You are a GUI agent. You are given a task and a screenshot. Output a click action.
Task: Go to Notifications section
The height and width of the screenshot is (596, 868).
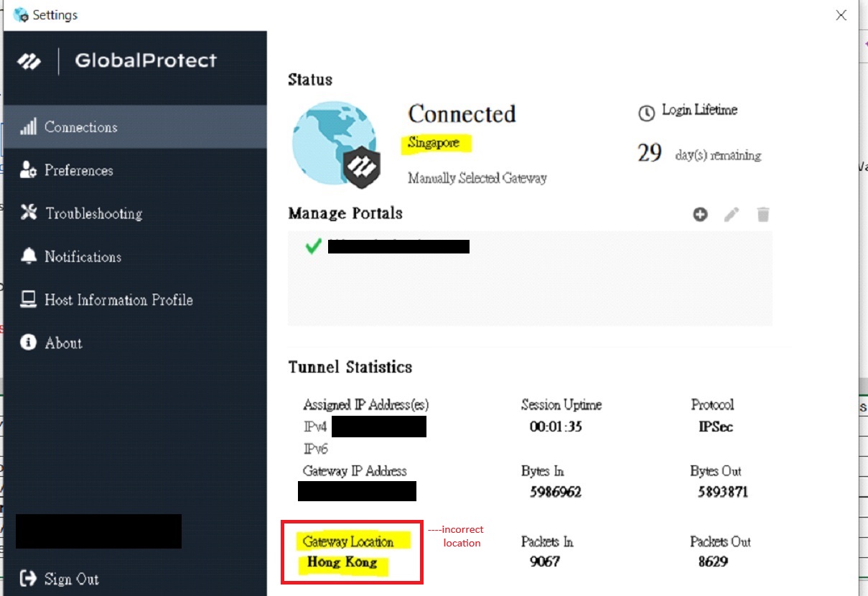coord(83,256)
